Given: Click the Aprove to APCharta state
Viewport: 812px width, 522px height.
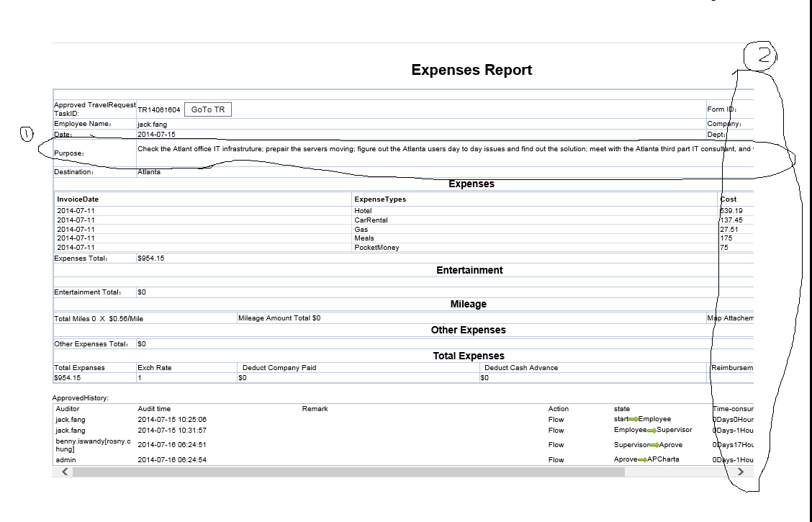Looking at the screenshot, I should pos(646,459).
